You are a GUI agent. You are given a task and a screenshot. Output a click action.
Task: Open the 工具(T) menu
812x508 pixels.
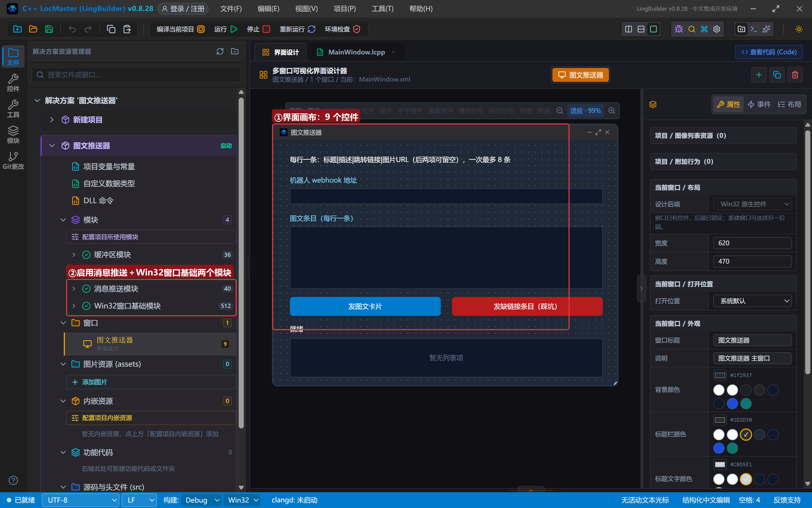click(x=383, y=9)
